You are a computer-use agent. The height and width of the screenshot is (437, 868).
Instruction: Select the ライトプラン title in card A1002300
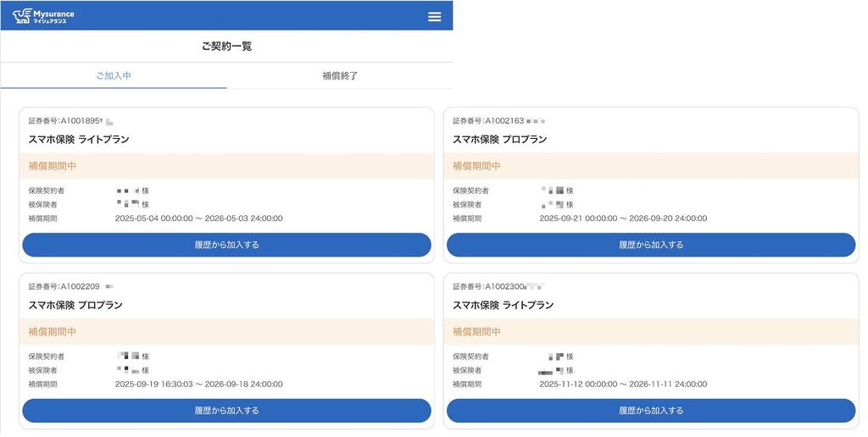(503, 305)
